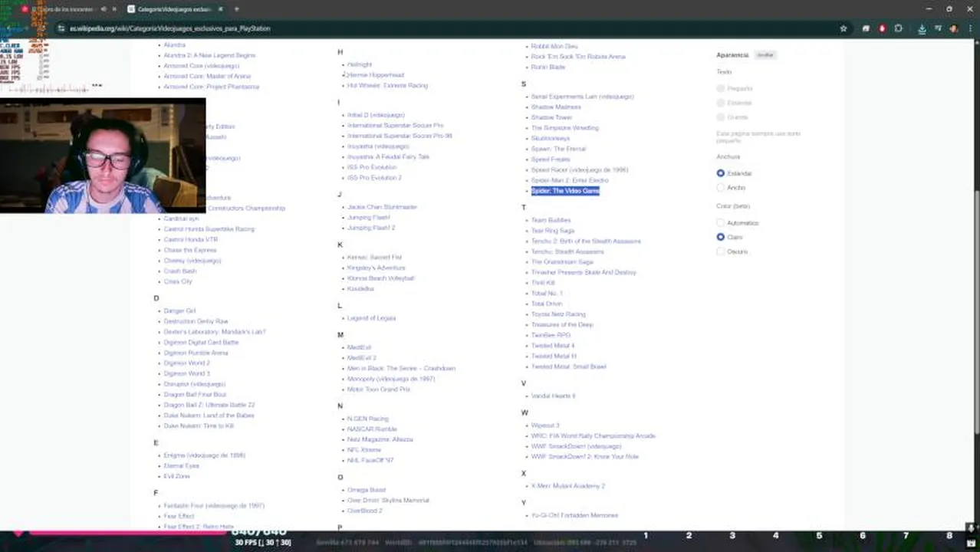Mute the first tab's audio speaker icon
Screen dimensions: 980x552
pos(103,9)
